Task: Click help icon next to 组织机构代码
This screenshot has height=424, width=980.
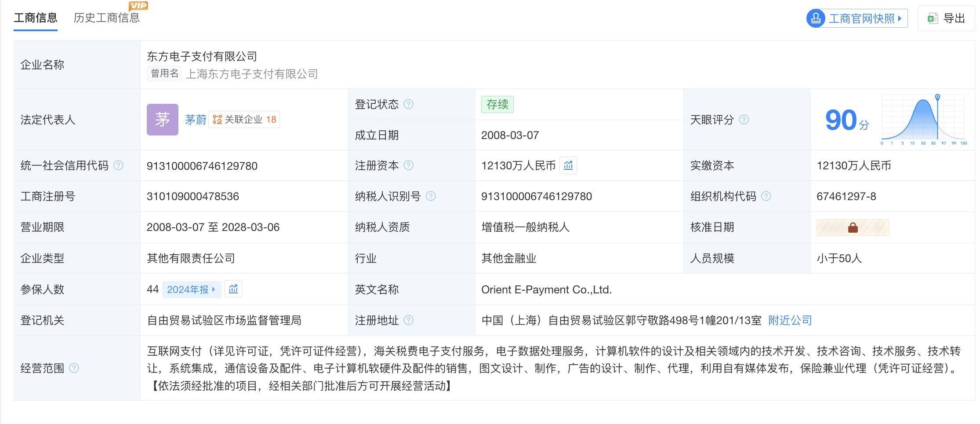Action: point(766,196)
